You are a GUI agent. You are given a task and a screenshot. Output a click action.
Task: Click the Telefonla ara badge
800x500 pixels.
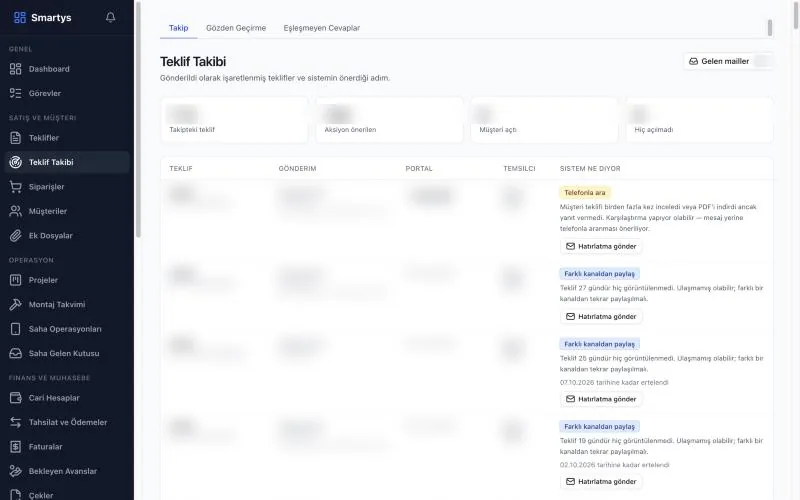point(585,193)
